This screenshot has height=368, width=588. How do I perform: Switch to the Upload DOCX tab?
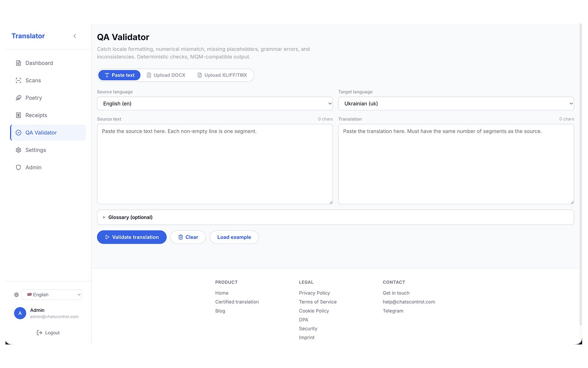coord(166,75)
